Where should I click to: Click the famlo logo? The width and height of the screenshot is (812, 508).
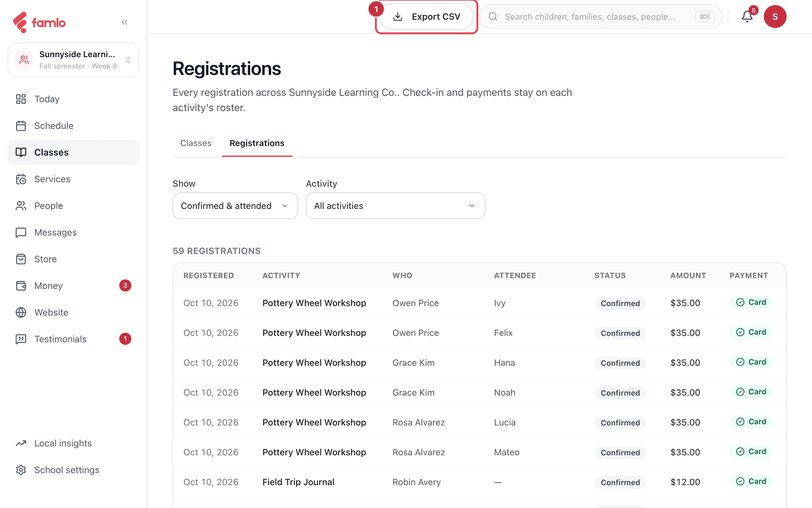click(39, 23)
